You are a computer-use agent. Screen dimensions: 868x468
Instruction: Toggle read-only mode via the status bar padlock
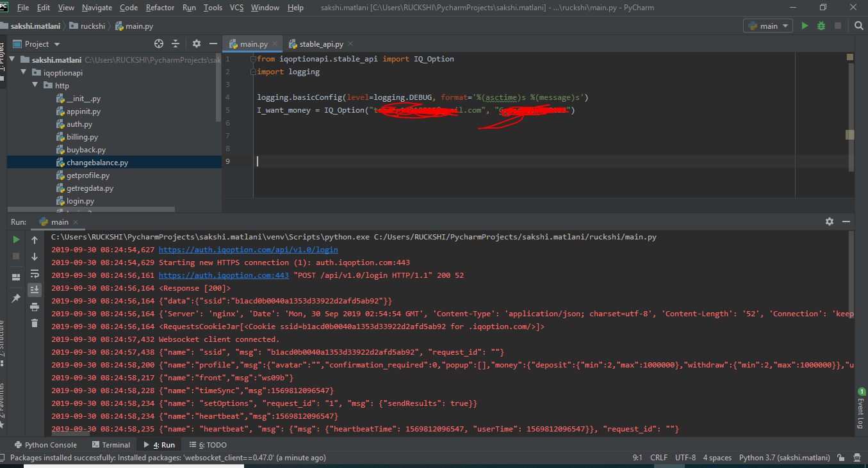pos(842,458)
